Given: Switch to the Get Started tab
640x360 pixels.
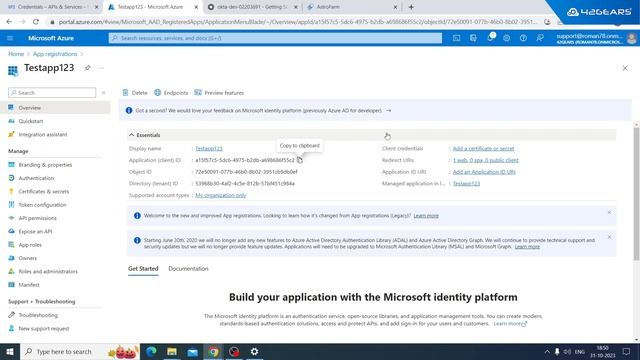Looking at the screenshot, I should coord(143,269).
